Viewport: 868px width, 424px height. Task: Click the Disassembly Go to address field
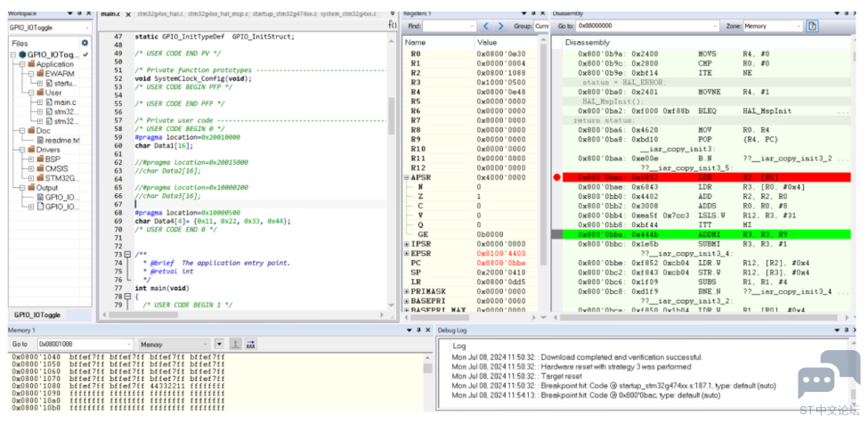point(647,26)
